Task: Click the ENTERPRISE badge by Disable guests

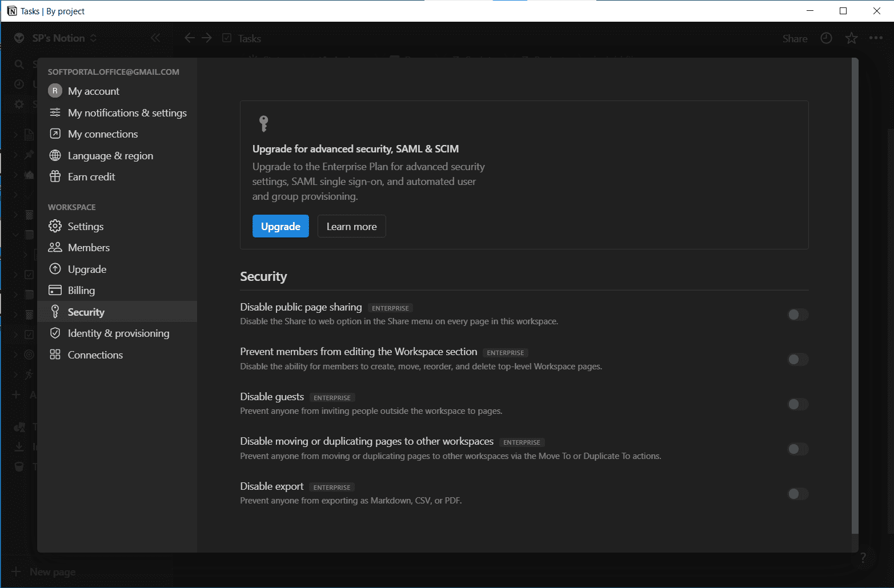Action: point(332,398)
